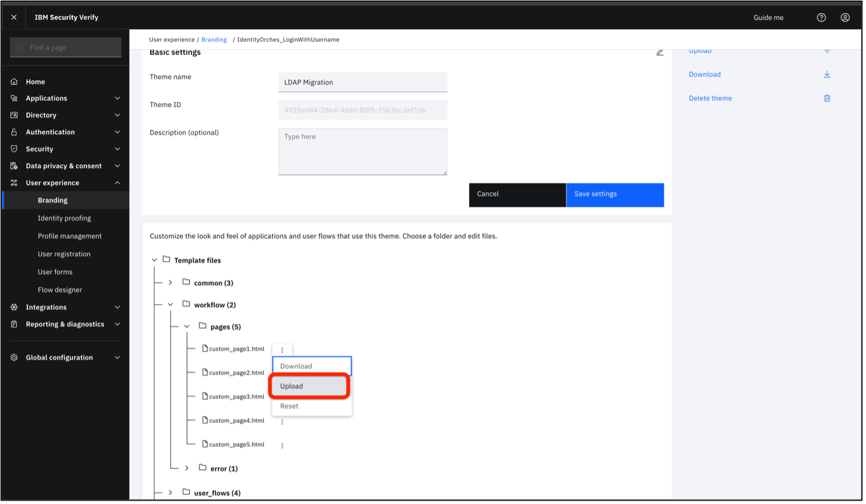Screen dimensions: 866x504
Task: Expand the Applications navigation section
Action: pos(117,98)
